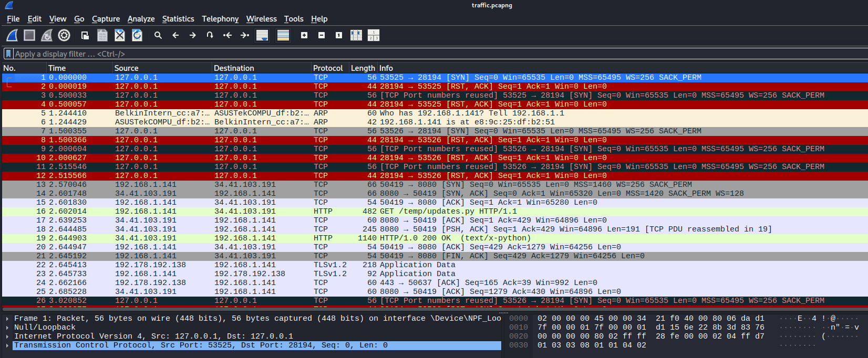The width and height of the screenshot is (868, 358).
Task: Open Go to specified packet icon
Action: (210, 35)
